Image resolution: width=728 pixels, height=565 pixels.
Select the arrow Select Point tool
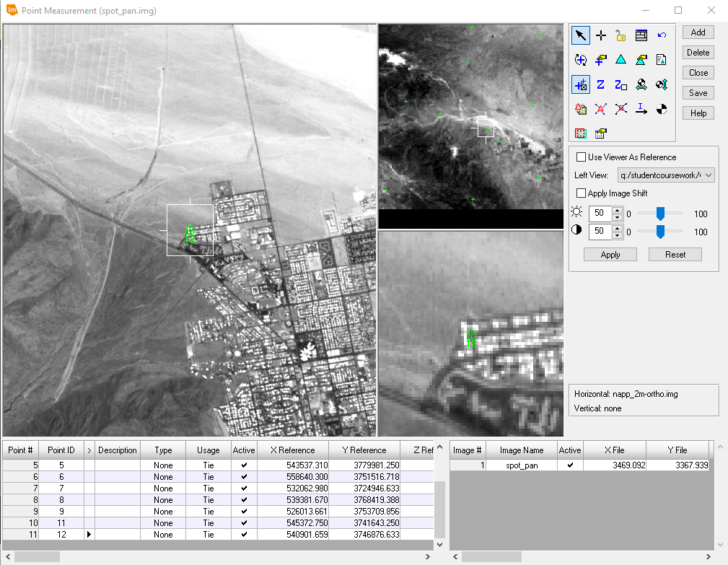pyautogui.click(x=581, y=35)
